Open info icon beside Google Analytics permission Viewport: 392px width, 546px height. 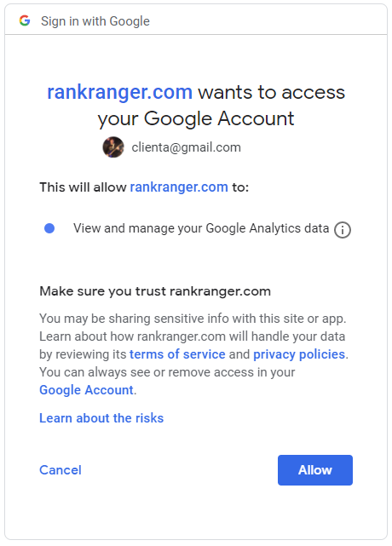[343, 230]
